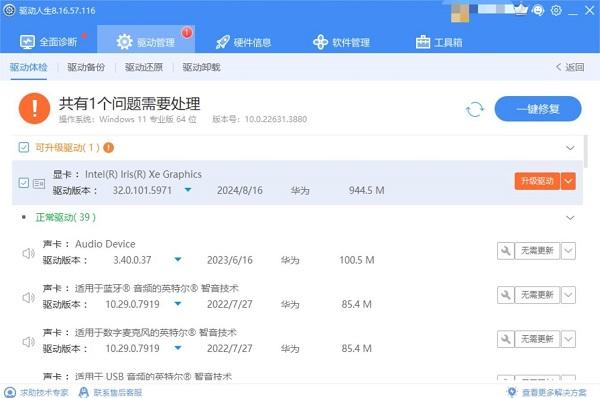Click the Intel(R) Iris(R) Xe Graphics name

click(x=143, y=175)
